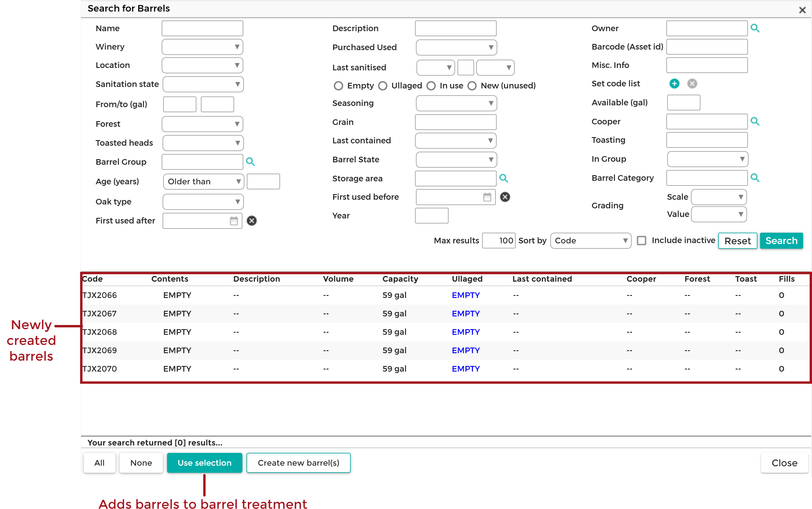Clear the First used after date
This screenshot has height=509, width=812.
tap(252, 221)
